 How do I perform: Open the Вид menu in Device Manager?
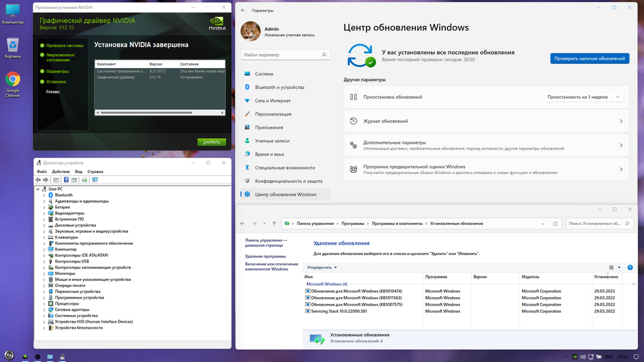78,171
